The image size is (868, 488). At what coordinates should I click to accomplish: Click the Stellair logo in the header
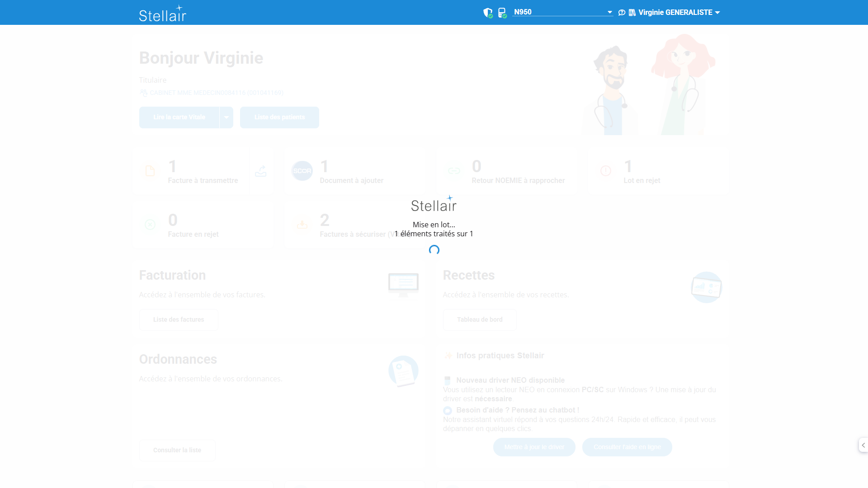pyautogui.click(x=163, y=13)
